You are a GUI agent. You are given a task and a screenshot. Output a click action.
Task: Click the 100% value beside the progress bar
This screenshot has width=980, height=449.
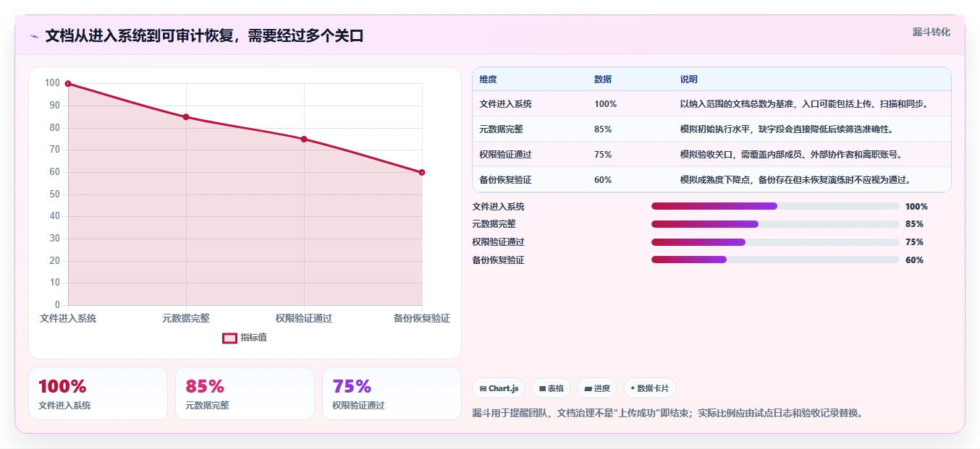[x=916, y=207]
